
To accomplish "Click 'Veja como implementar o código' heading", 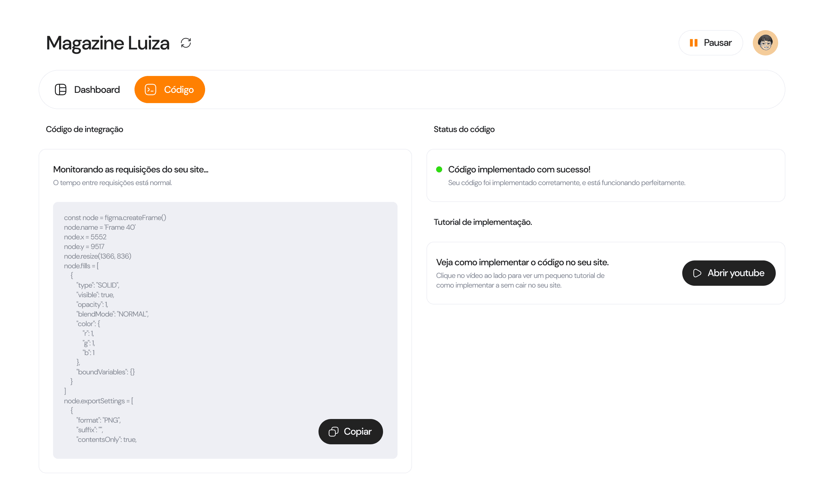I will pyautogui.click(x=522, y=262).
